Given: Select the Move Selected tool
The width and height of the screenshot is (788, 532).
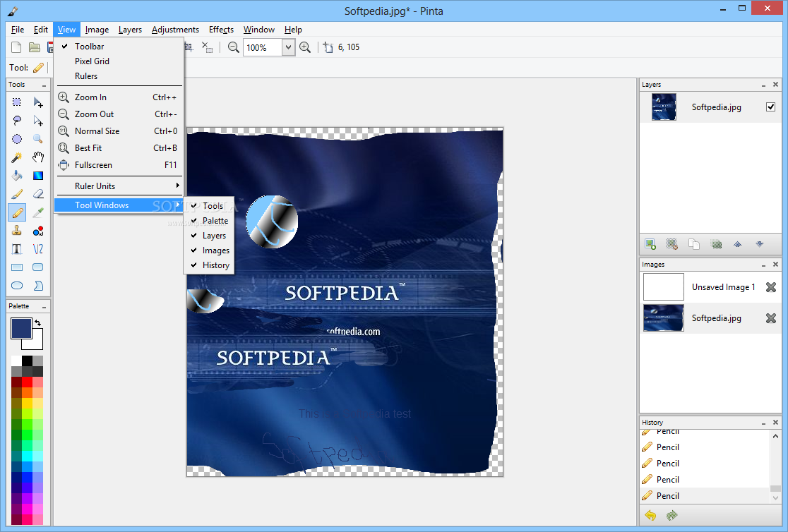Looking at the screenshot, I should pyautogui.click(x=37, y=102).
